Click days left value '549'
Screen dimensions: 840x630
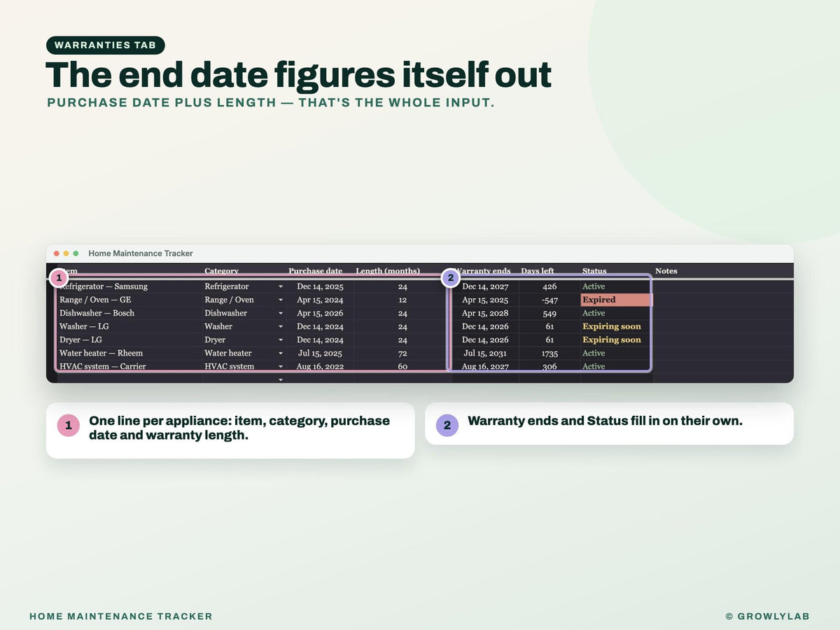[549, 313]
